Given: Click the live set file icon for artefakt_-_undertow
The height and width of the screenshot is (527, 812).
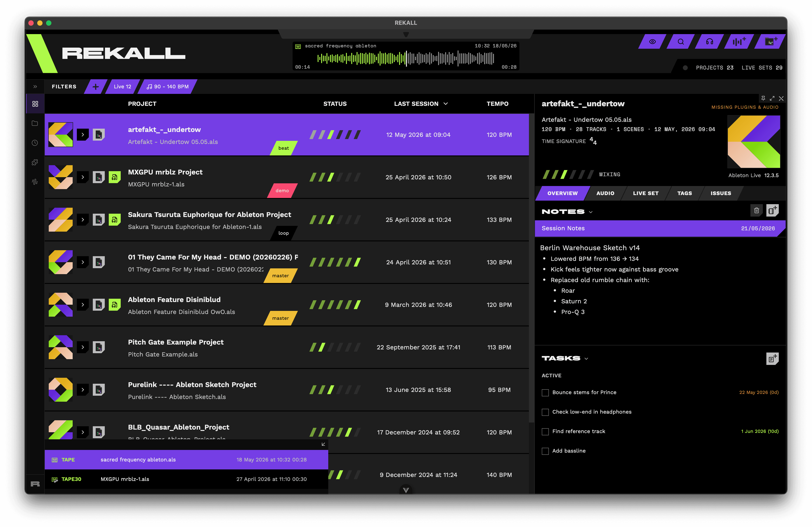Looking at the screenshot, I should tap(99, 135).
